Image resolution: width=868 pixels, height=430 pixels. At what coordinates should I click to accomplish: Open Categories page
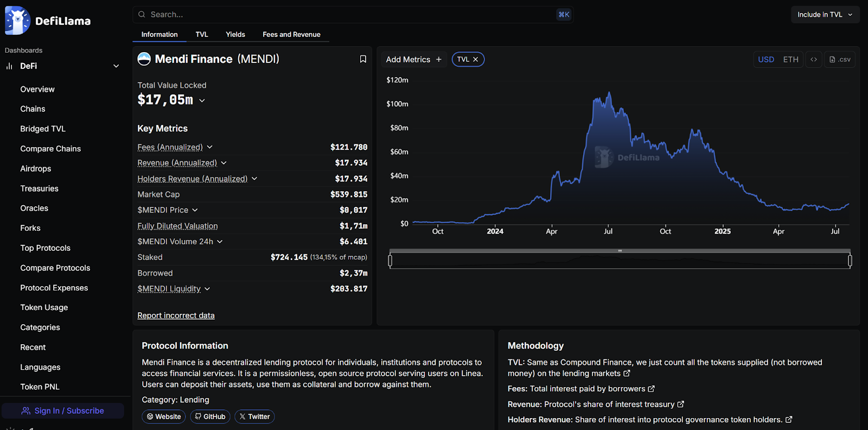(x=40, y=327)
